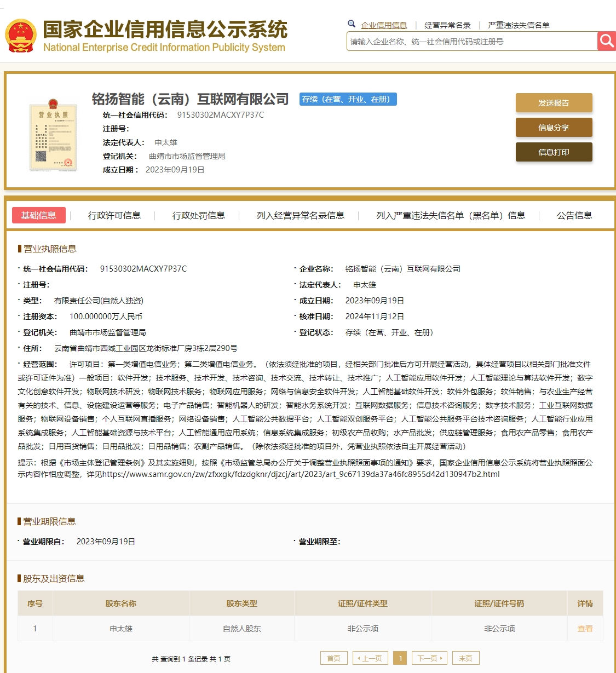Screen dimensions: 616x673
Task: Click the 查看 link for shareholder 申太雄
Action: click(585, 628)
